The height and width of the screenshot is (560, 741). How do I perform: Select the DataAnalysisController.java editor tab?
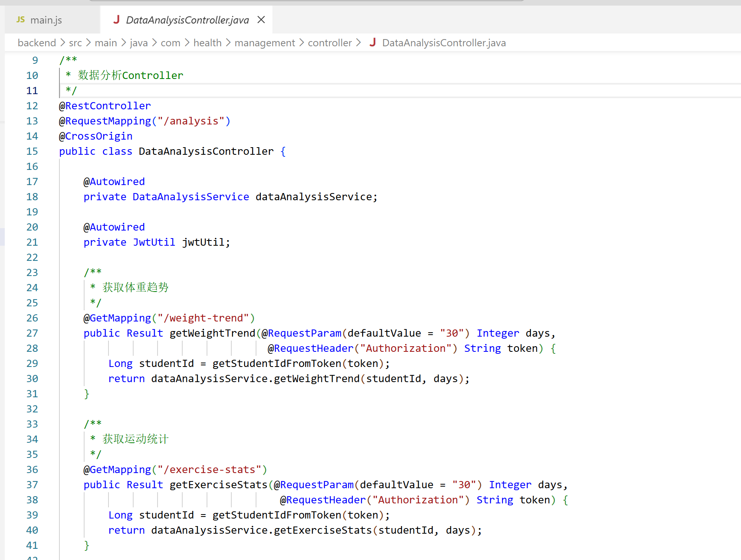point(187,20)
